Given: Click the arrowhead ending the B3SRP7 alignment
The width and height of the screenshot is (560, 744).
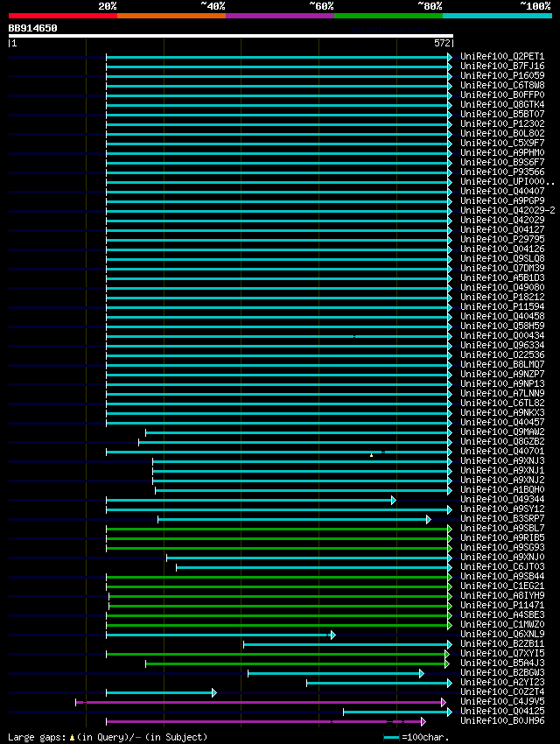Looking at the screenshot, I should pos(429,520).
